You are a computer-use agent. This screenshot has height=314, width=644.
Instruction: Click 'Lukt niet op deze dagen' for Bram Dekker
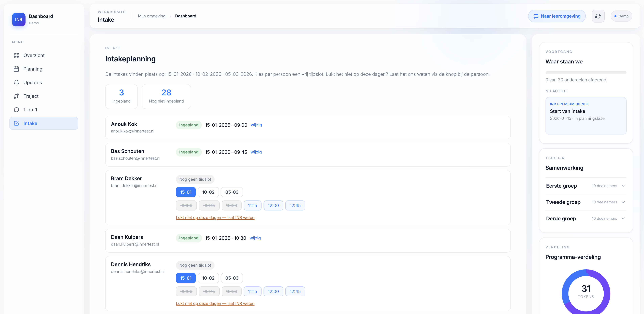click(x=215, y=217)
